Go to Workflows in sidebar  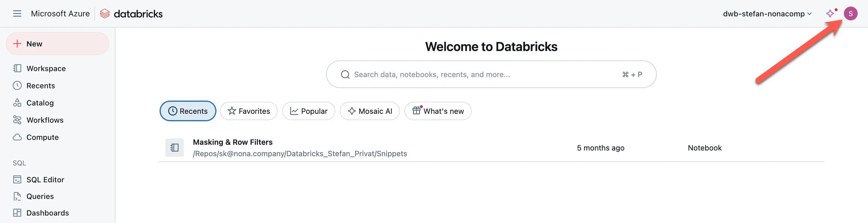44,120
